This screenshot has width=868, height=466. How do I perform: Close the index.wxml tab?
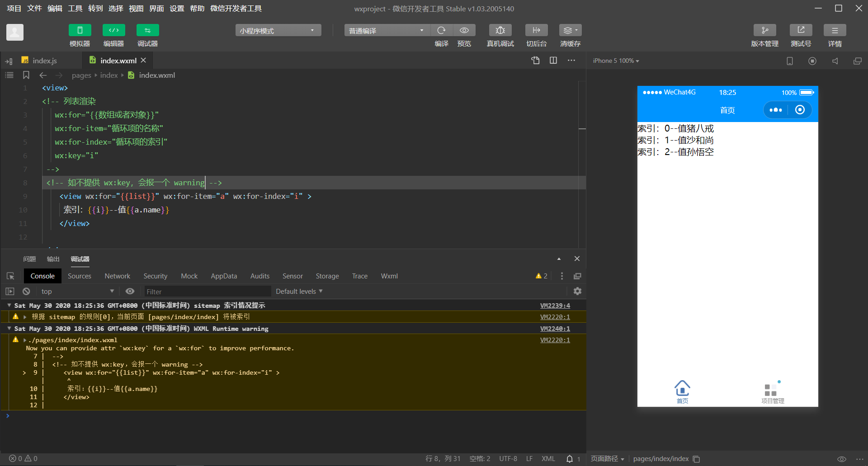[x=143, y=60]
